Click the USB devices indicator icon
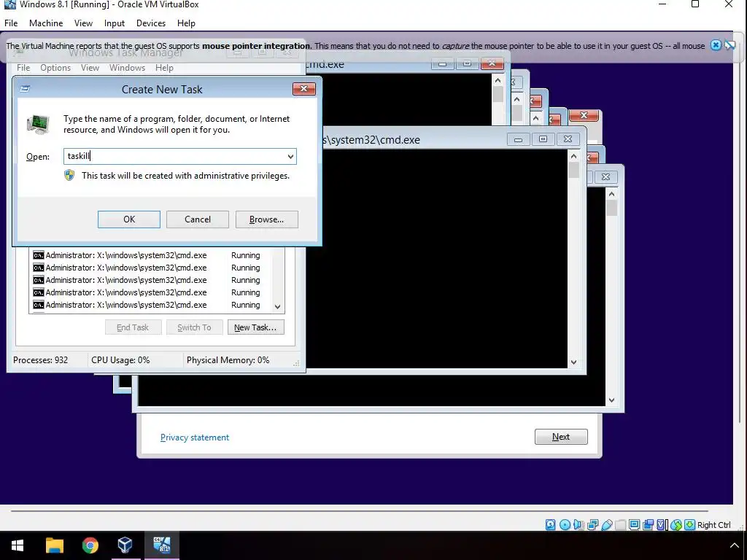 607,525
